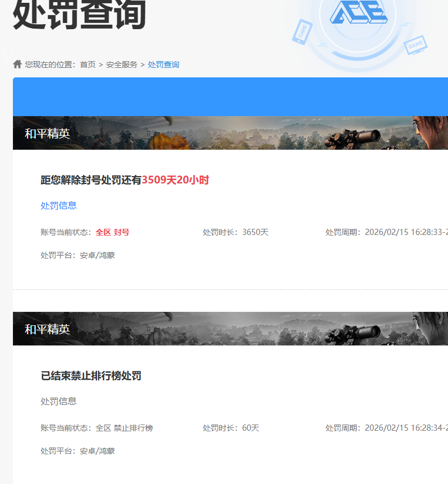Click the grayscale 和平精英 banner
This screenshot has height=484, width=448.
coord(230,329)
